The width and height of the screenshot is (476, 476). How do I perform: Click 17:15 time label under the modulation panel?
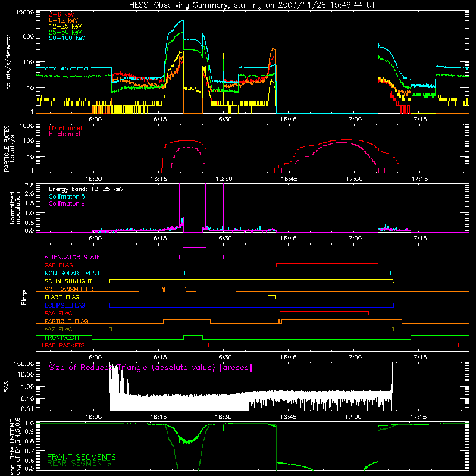[x=419, y=239]
